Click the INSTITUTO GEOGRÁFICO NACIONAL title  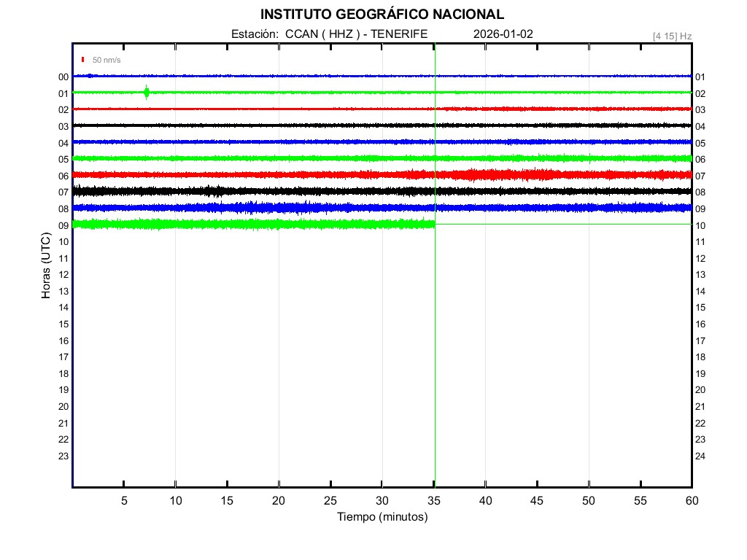coord(382,15)
